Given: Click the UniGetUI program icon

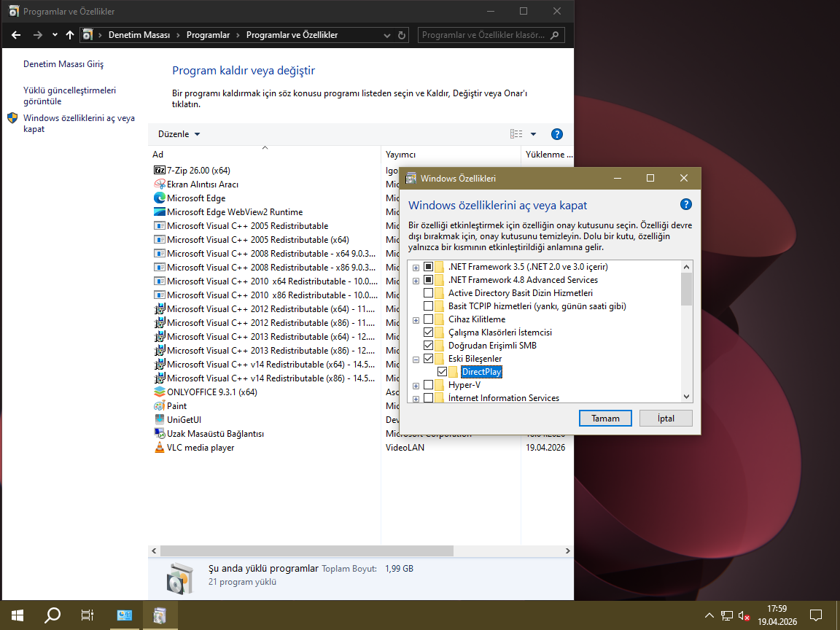Looking at the screenshot, I should 160,420.
